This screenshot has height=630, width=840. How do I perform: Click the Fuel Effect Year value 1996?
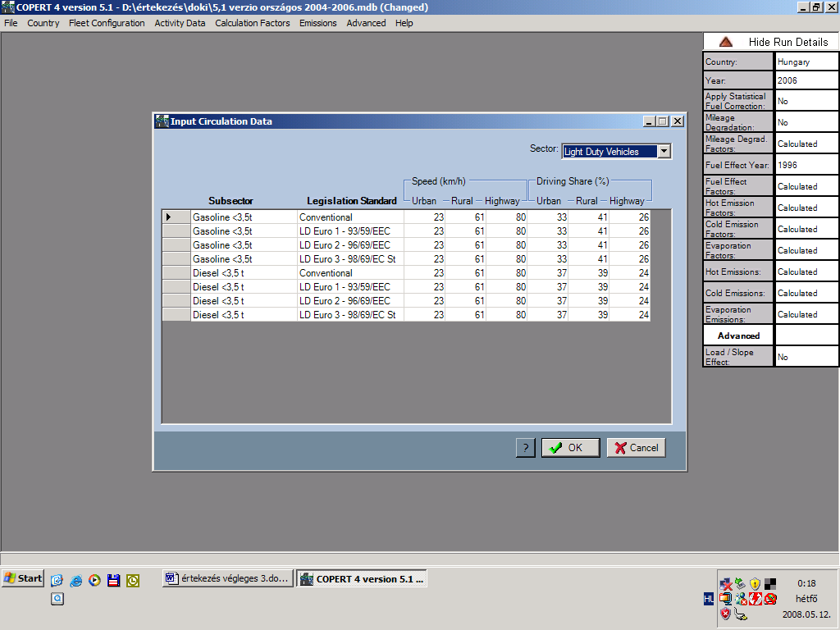[806, 165]
